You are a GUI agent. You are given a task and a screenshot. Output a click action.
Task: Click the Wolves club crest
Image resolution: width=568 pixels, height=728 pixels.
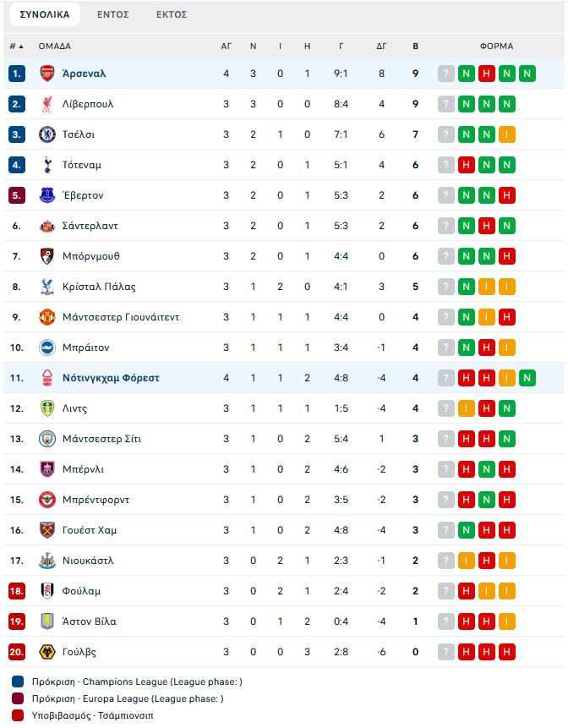pyautogui.click(x=46, y=652)
